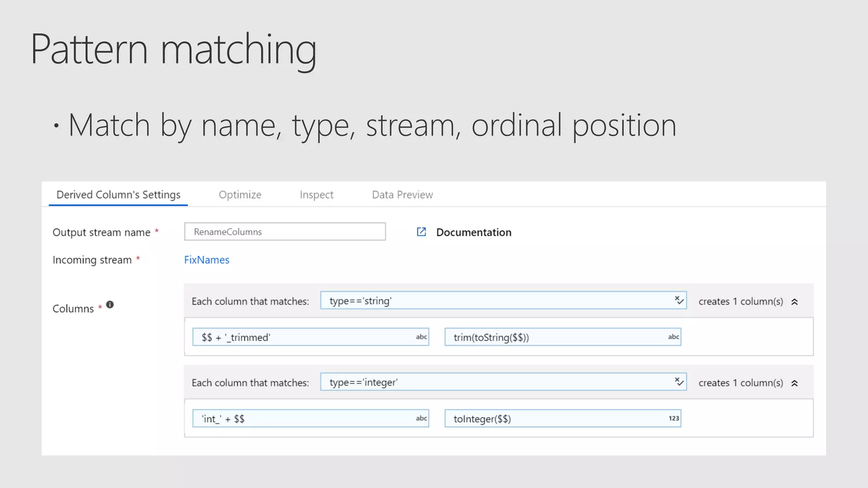Viewport: 868px width, 488px height.
Task: Collapse the type=='string' pattern group
Action: tap(795, 302)
